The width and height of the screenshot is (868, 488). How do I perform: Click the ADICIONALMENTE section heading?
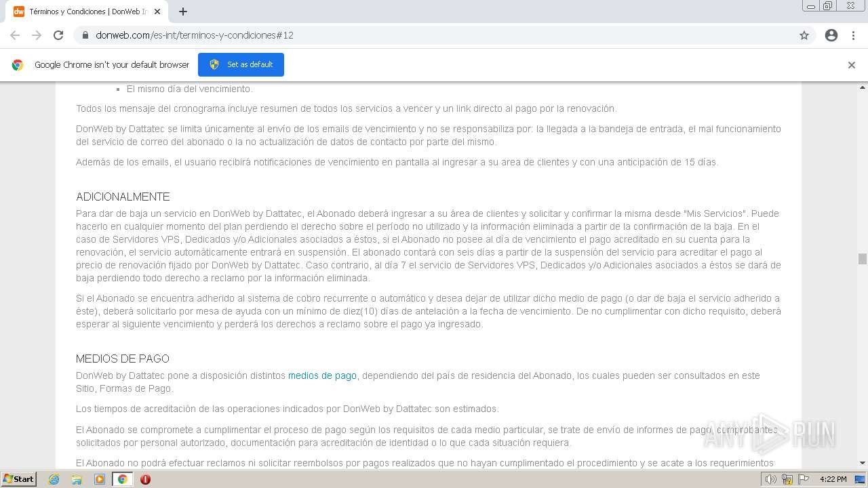pos(123,197)
